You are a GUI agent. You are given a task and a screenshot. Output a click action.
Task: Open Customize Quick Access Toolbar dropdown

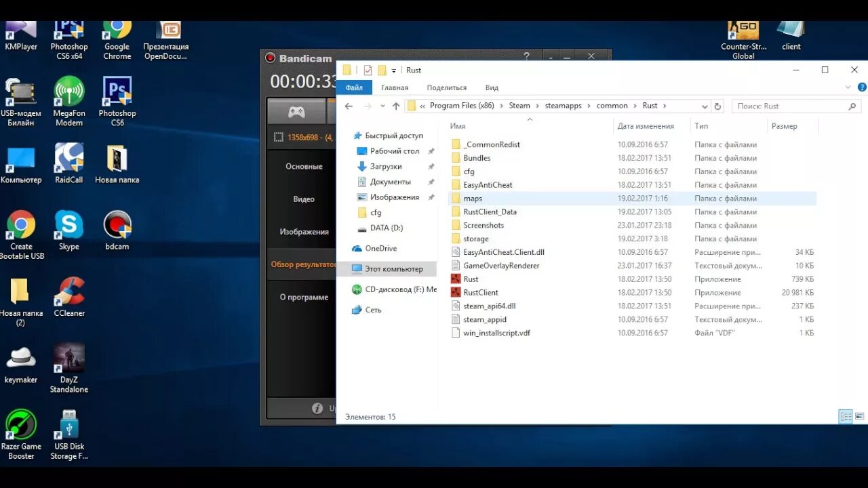394,70
